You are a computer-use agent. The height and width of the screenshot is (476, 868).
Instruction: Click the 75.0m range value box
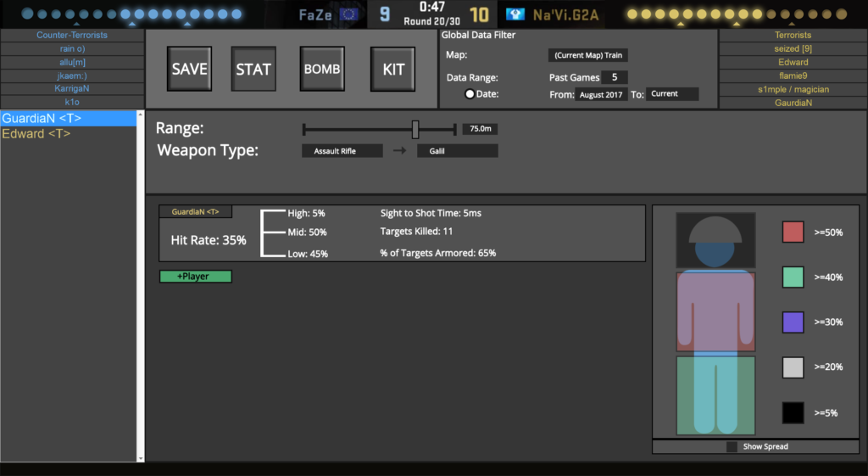(x=480, y=129)
